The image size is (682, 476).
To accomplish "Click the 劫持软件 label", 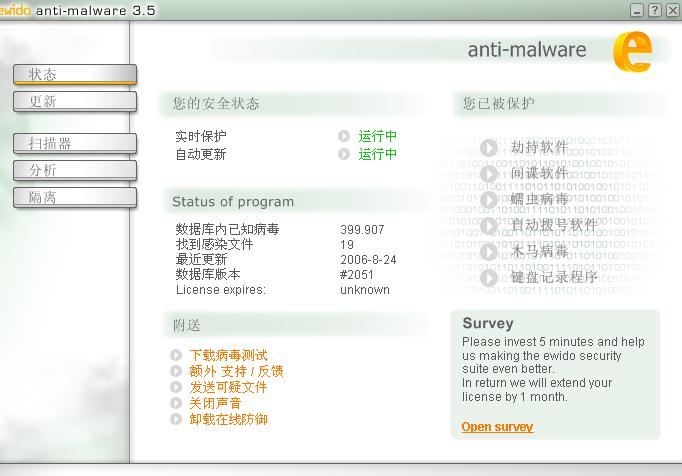I will point(539,147).
